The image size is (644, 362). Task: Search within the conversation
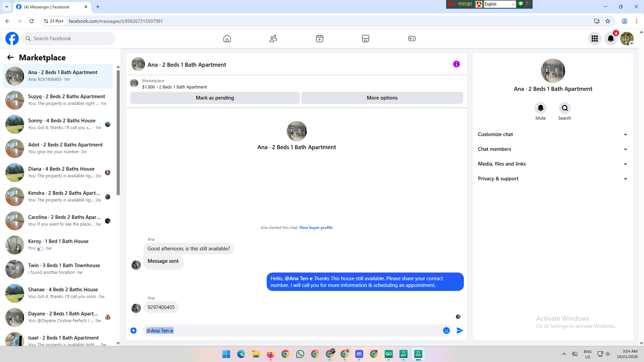(x=565, y=108)
